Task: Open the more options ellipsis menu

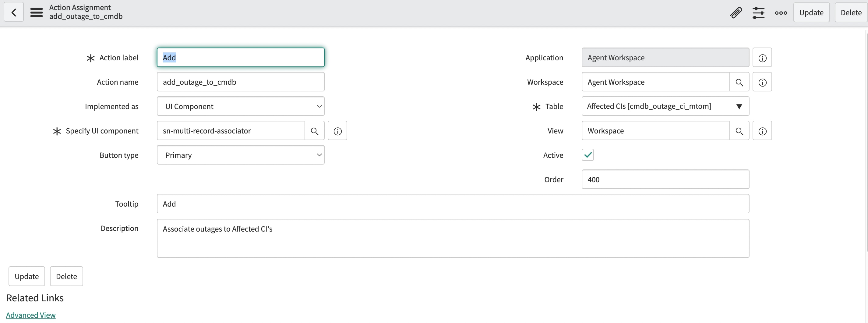Action: 781,12
